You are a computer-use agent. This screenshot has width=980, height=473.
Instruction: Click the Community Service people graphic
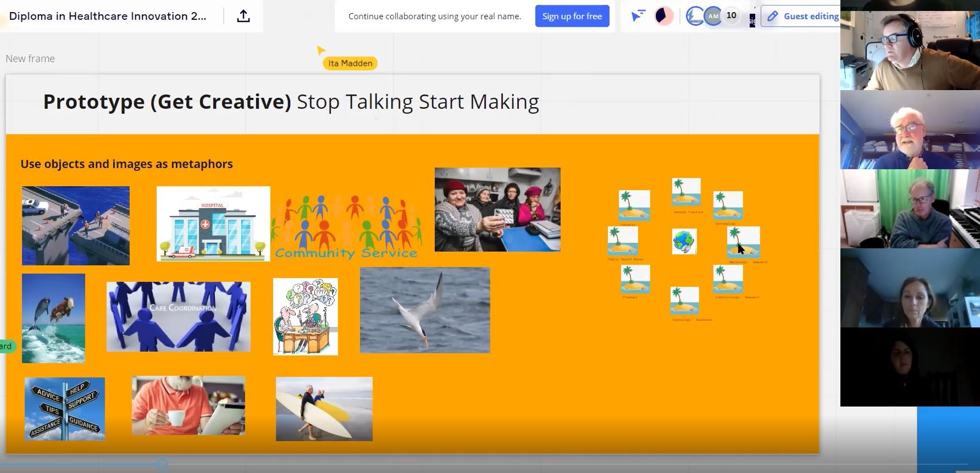tap(347, 226)
